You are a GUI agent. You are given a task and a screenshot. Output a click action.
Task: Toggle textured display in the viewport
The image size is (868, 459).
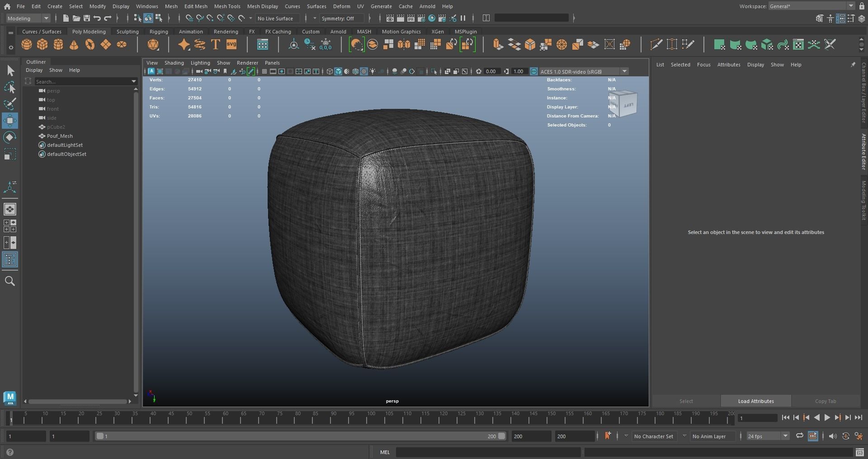click(x=364, y=71)
